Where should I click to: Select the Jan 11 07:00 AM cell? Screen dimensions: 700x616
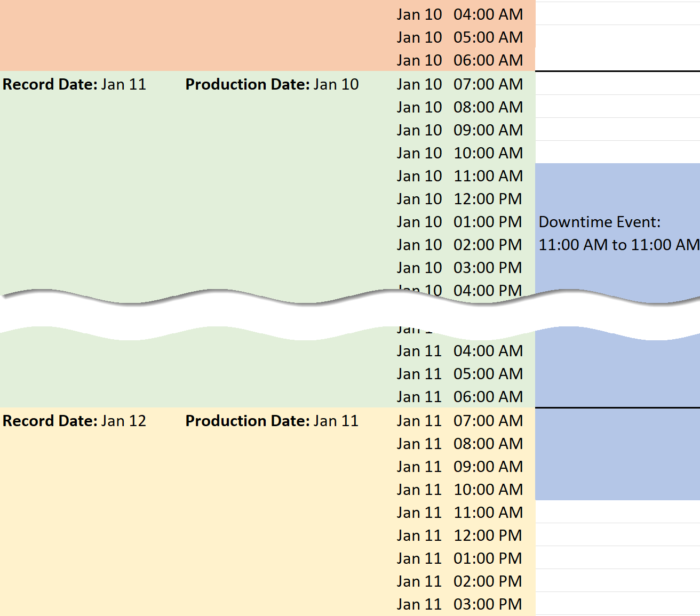tap(459, 421)
